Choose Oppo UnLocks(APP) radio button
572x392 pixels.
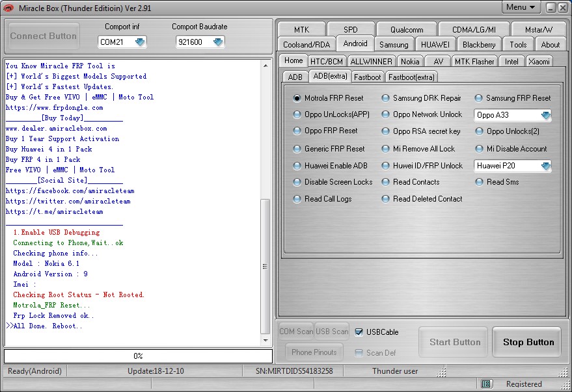click(x=297, y=114)
